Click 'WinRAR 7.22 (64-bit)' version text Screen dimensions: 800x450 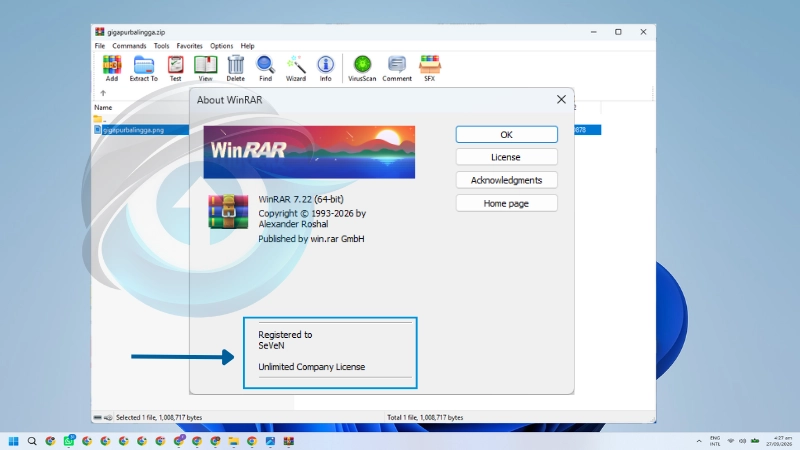point(301,199)
